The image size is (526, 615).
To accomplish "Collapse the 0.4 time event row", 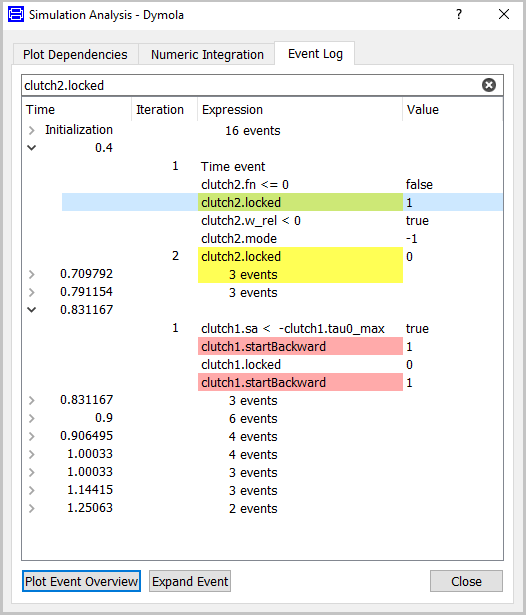I will tap(32, 148).
